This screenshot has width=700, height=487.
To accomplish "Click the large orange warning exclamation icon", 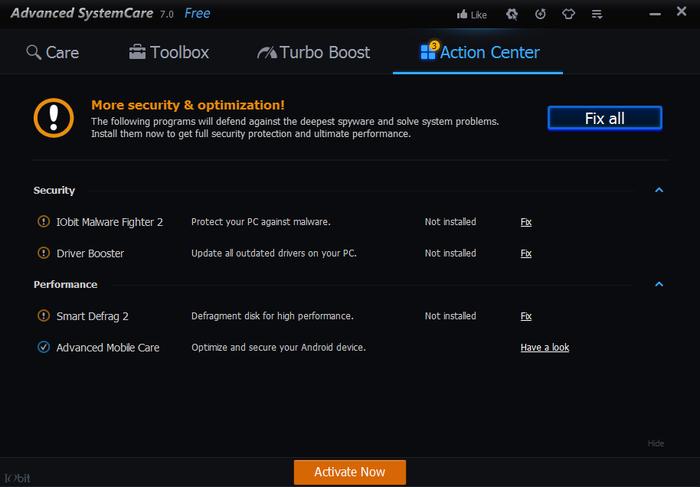I will pyautogui.click(x=54, y=118).
